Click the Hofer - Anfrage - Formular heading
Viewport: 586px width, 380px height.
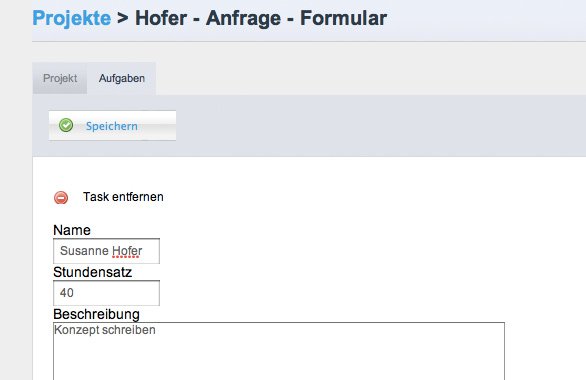pos(261,18)
